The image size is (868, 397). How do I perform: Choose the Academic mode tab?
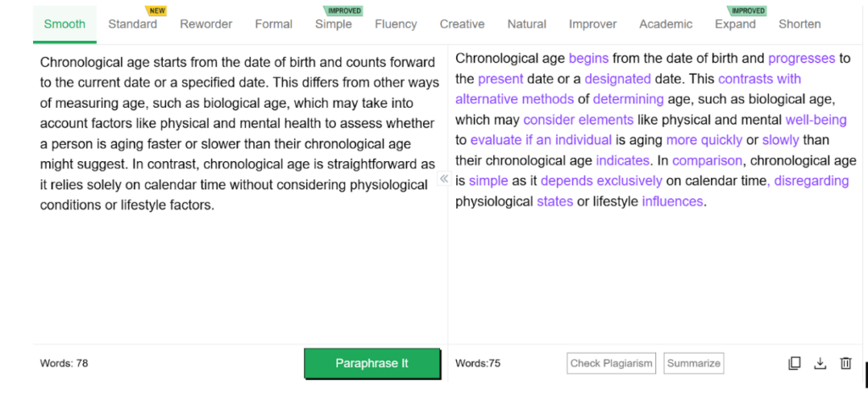click(x=665, y=24)
